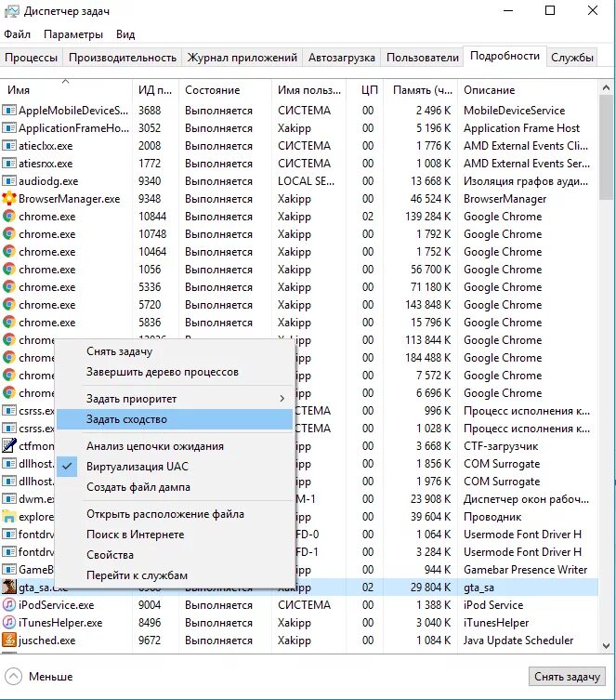The image size is (616, 700).
Task: Switch to the Производительность tab
Action: click(x=123, y=58)
